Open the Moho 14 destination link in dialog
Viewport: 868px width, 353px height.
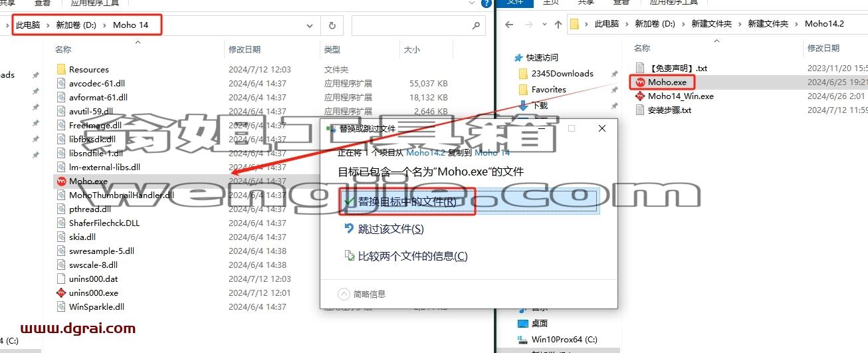492,153
